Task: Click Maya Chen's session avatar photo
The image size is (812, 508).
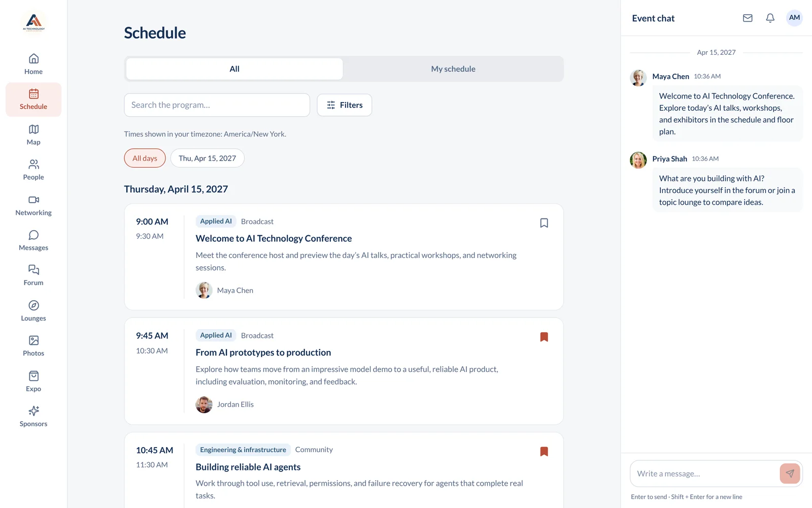Action: tap(204, 290)
